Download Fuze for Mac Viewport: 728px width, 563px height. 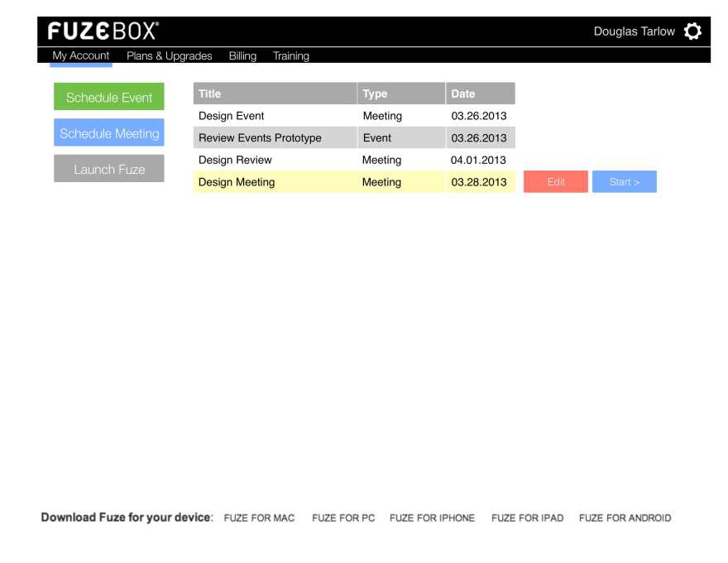(x=259, y=518)
